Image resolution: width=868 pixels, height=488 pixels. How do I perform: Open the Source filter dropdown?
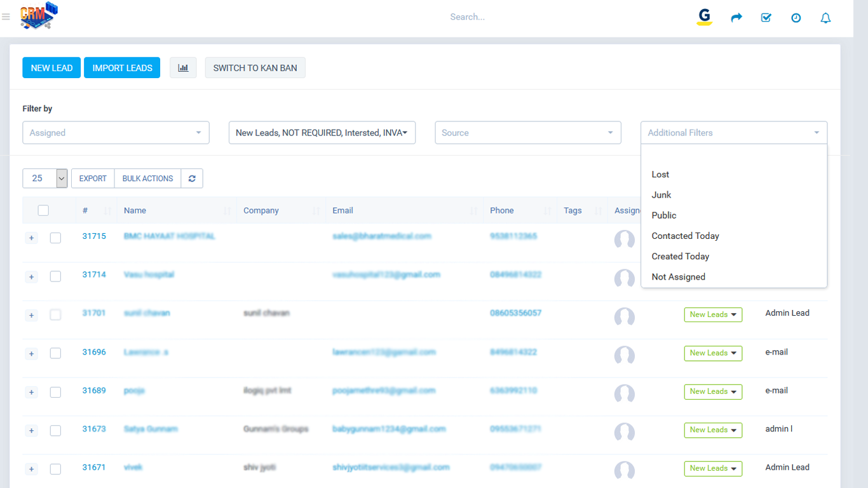527,133
